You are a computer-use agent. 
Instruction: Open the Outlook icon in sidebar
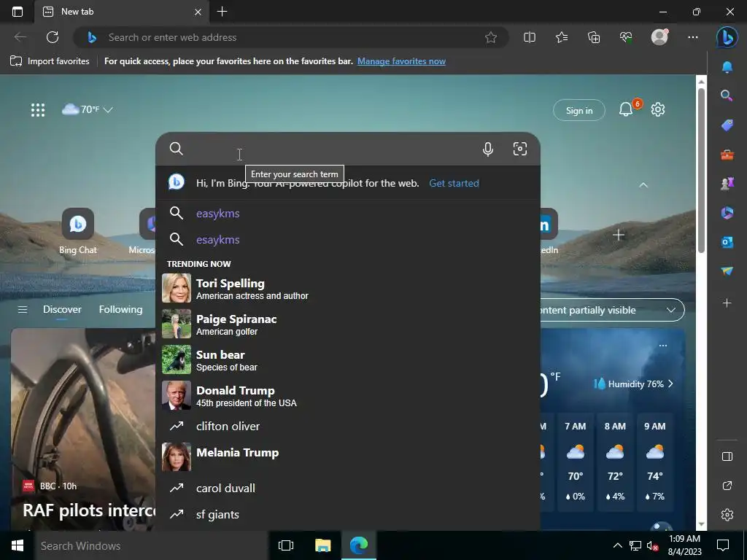coord(727,242)
